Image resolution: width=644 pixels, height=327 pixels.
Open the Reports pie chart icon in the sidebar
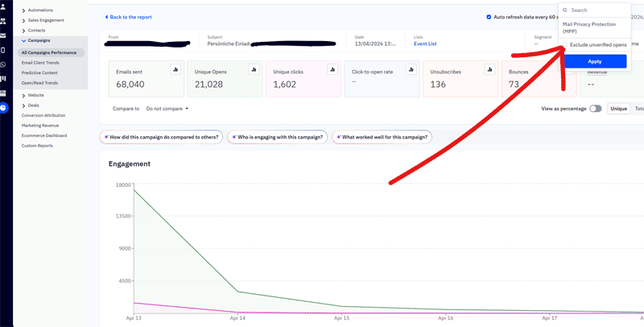(x=3, y=107)
